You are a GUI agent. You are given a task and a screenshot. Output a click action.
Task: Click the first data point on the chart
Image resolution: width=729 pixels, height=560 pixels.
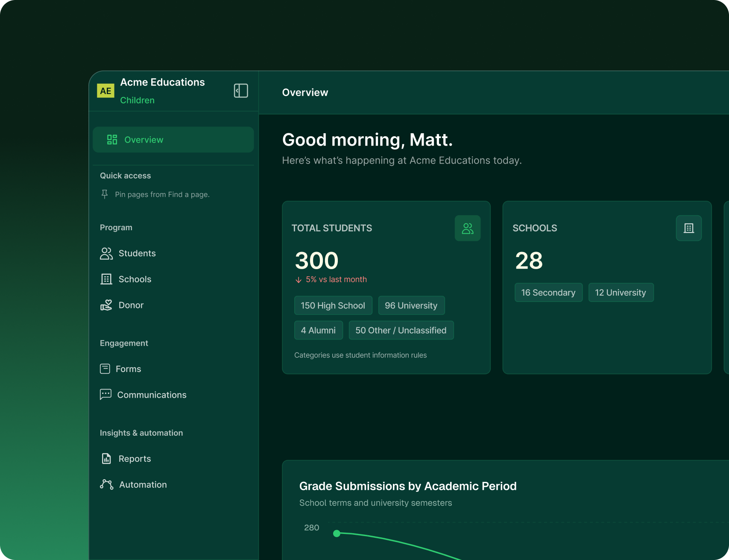pyautogui.click(x=337, y=533)
